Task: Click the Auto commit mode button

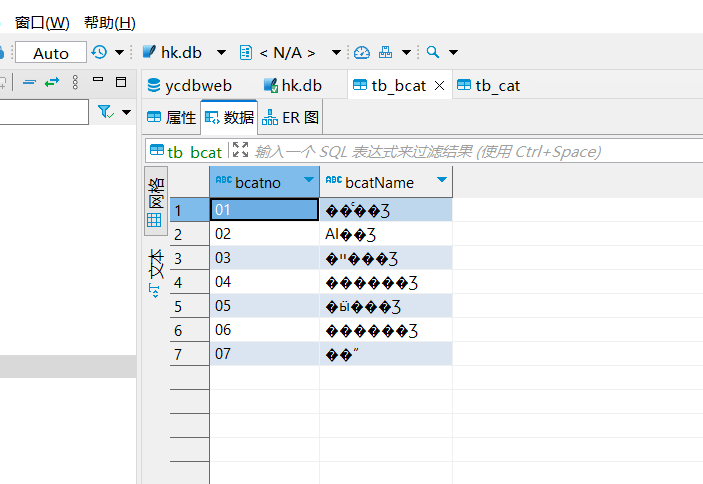Action: (51, 53)
